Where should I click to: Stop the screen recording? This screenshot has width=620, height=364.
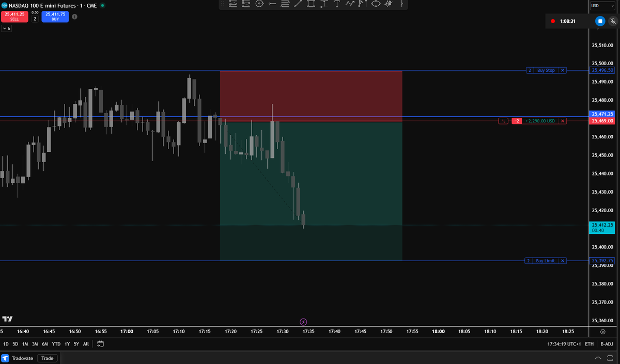click(x=600, y=21)
